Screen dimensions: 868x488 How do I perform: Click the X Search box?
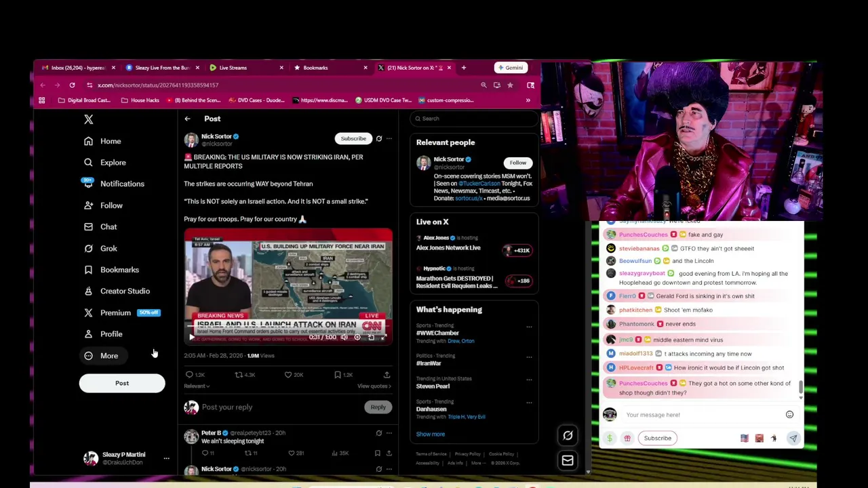pyautogui.click(x=473, y=119)
